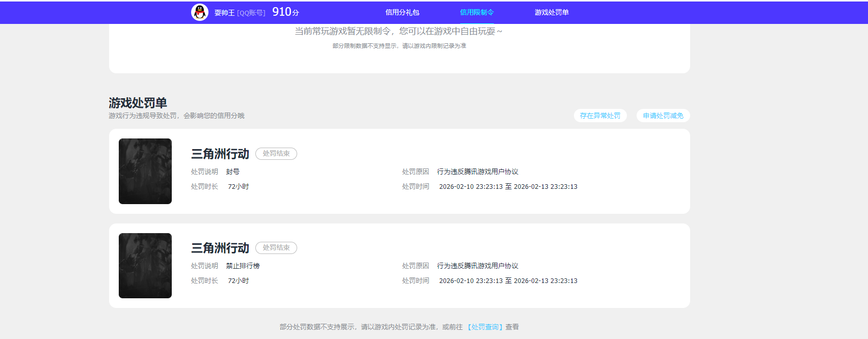This screenshot has width=868, height=339.
Task: Click game thumbnail of the 禁止排行榜 punishment card
Action: [x=145, y=266]
